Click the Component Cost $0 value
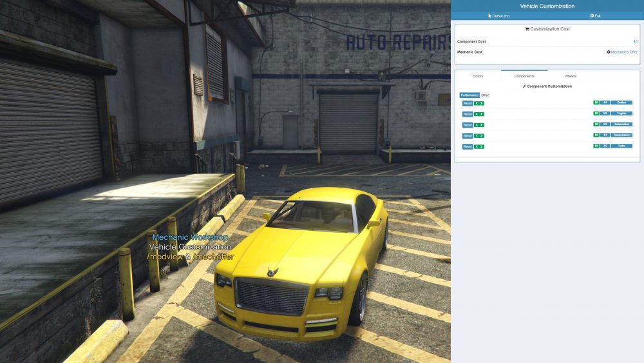The height and width of the screenshot is (363, 644). (636, 41)
